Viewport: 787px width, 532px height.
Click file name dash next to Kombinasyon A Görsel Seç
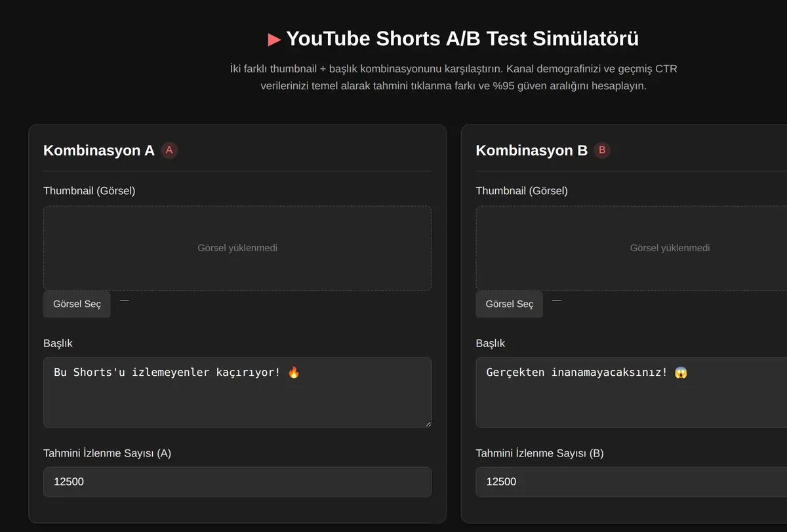tap(125, 300)
